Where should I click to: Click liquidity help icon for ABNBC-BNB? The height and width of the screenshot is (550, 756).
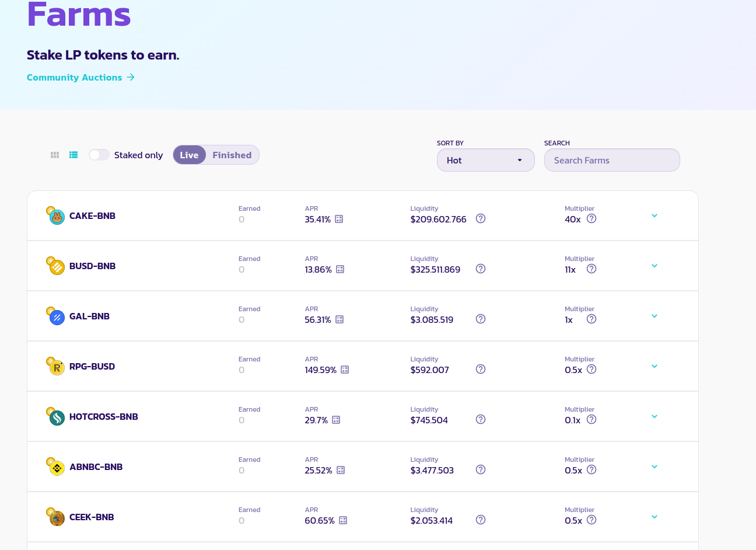tap(481, 469)
